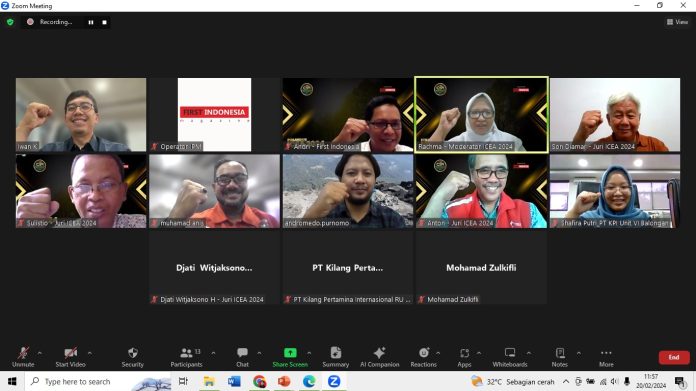Select Rachma Moderator ICEA 2024 video tile
696x391 pixels.
(x=481, y=115)
